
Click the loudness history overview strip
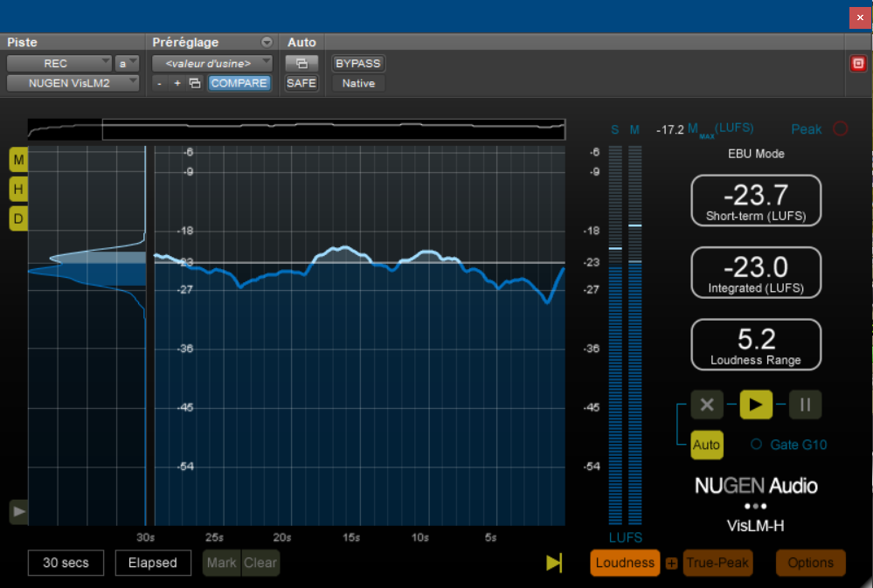click(297, 129)
